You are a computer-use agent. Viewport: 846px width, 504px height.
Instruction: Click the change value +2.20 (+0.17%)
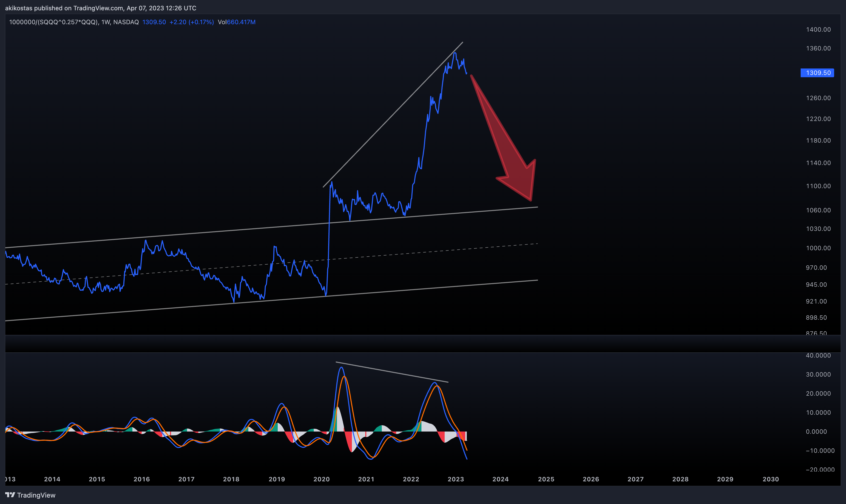pos(192,22)
